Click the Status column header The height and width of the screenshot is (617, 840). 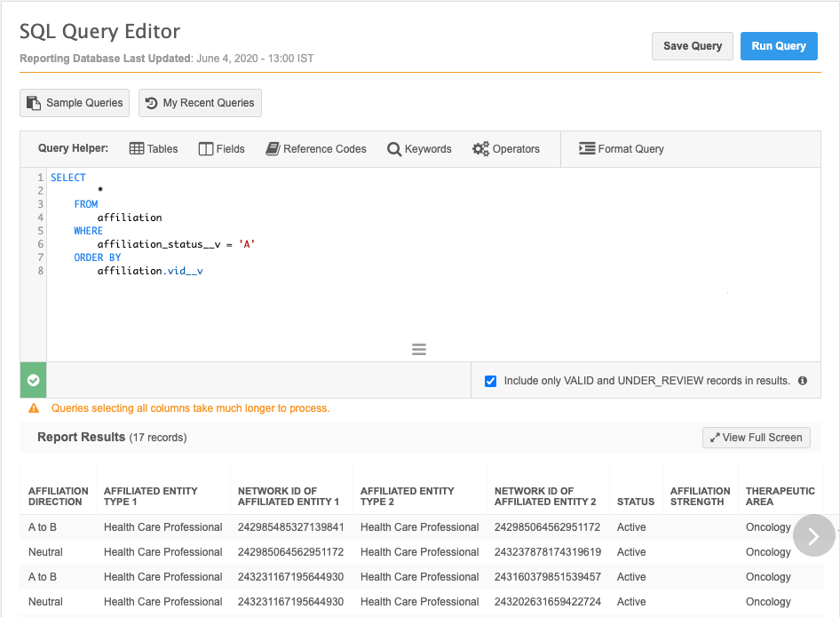pyautogui.click(x=636, y=502)
